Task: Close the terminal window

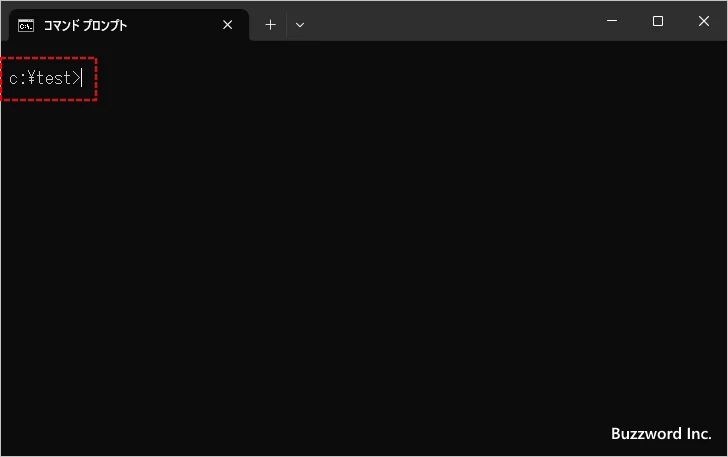Action: [704, 21]
